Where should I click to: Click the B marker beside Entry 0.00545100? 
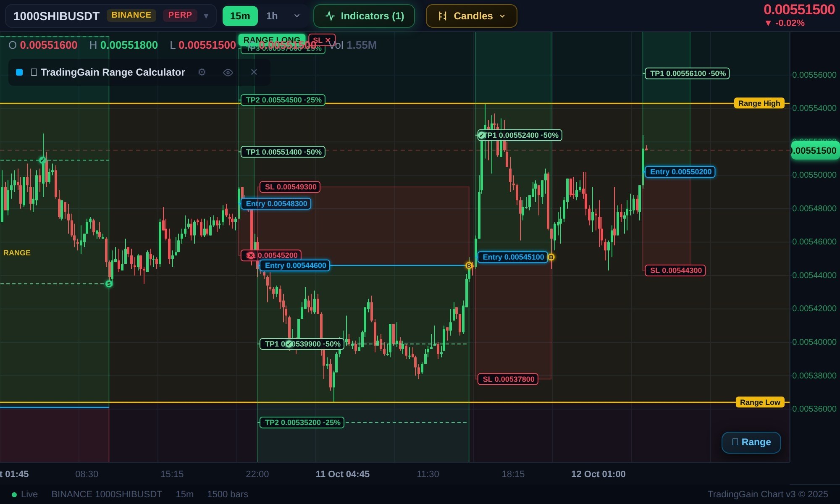[551, 257]
